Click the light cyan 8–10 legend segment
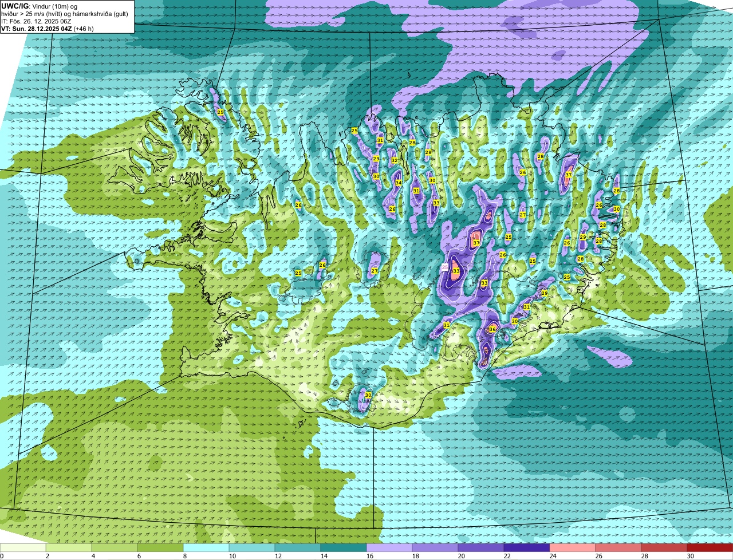The width and height of the screenshot is (733, 560). [206, 547]
